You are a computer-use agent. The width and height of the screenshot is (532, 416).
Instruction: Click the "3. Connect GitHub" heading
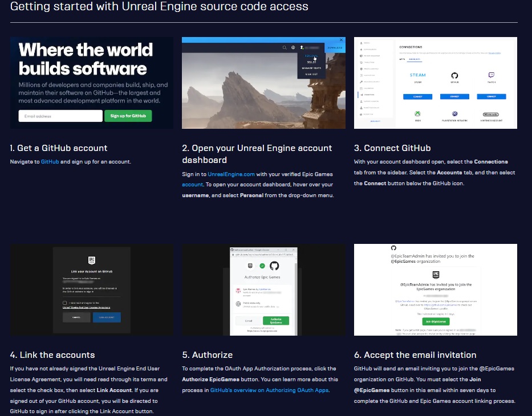392,148
